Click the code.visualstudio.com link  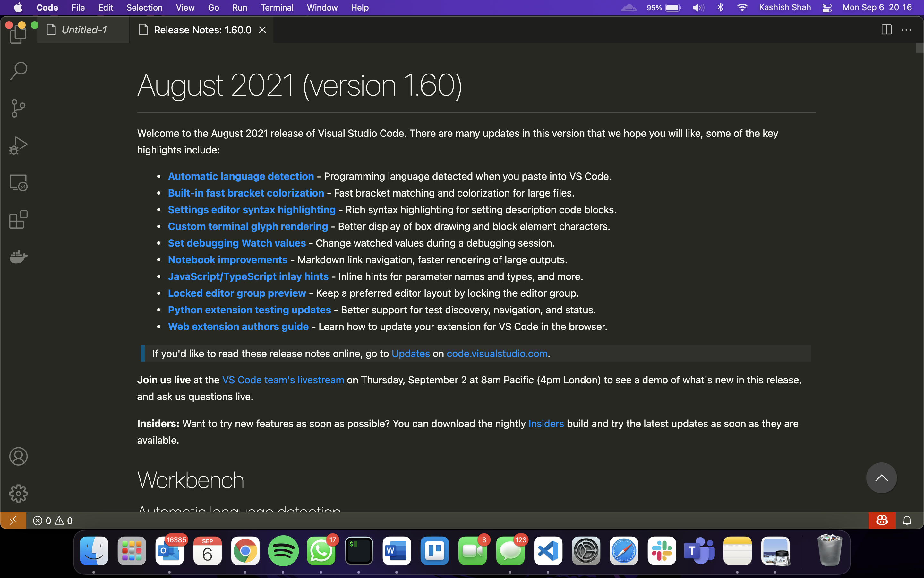tap(497, 354)
